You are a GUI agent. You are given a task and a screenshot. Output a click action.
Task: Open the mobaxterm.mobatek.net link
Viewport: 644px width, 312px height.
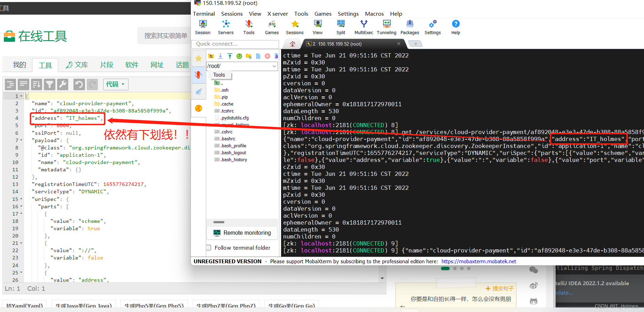(479, 262)
